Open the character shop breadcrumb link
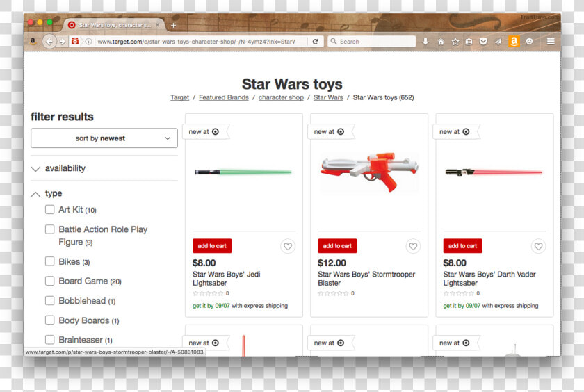Viewport: 584px width, 392px height. click(x=281, y=97)
